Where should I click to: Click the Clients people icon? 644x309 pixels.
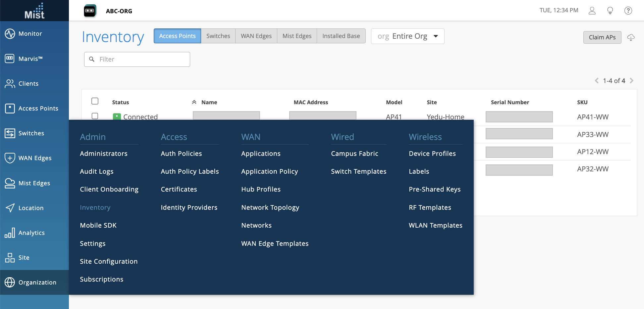10,84
